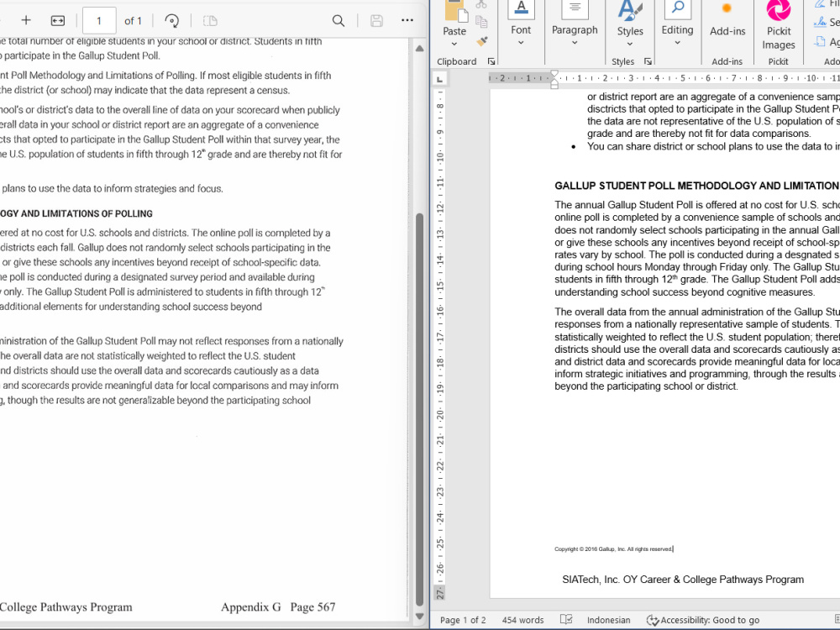Click 'Appendix G Page 567' text in PDF
The width and height of the screenshot is (840, 630).
tap(278, 607)
